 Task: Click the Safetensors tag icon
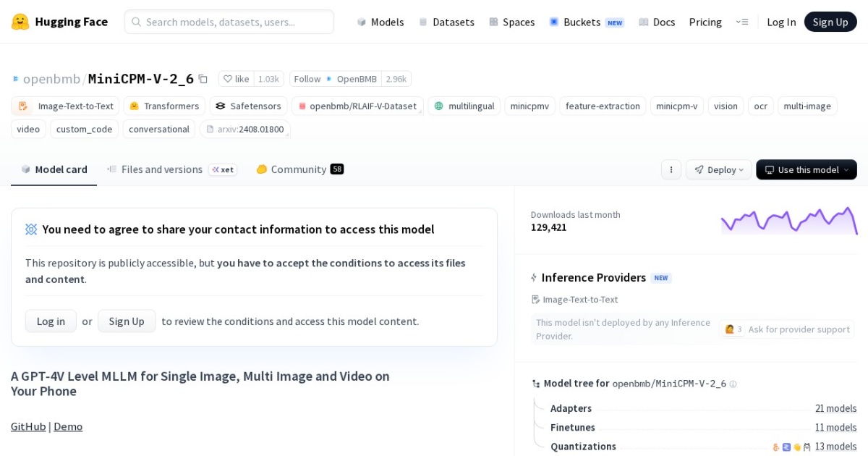coord(221,106)
